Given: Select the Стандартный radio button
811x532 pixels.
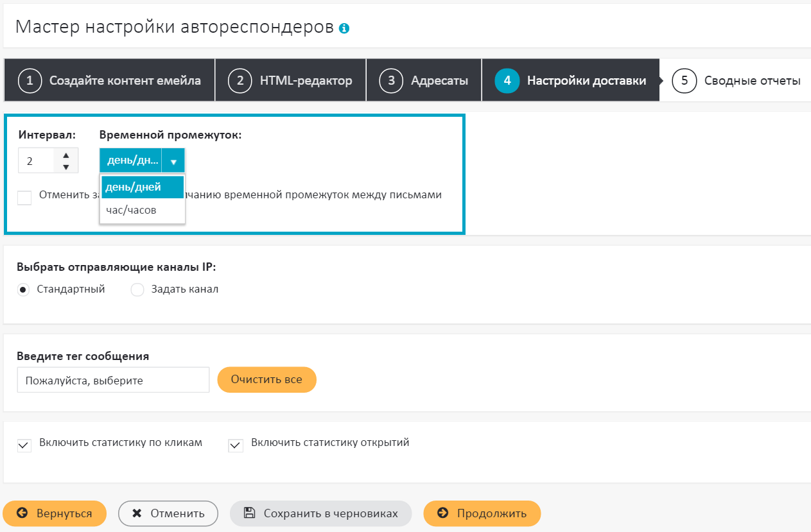Looking at the screenshot, I should coord(24,290).
